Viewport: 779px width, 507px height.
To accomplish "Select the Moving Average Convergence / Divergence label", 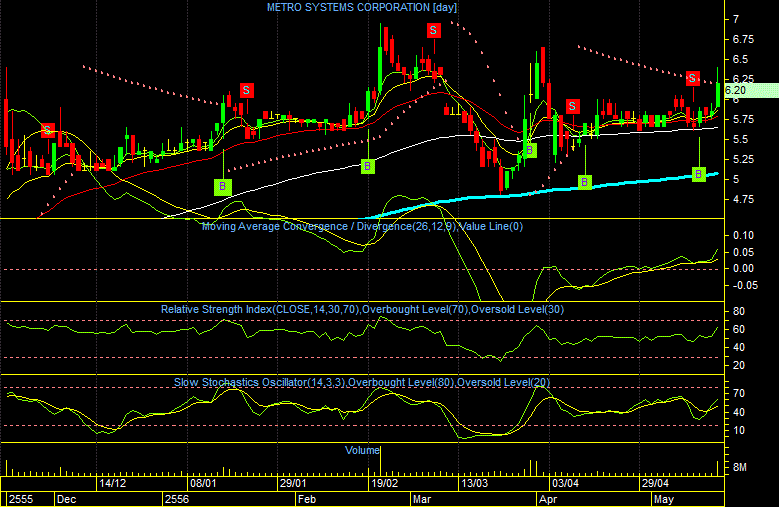I will [362, 226].
